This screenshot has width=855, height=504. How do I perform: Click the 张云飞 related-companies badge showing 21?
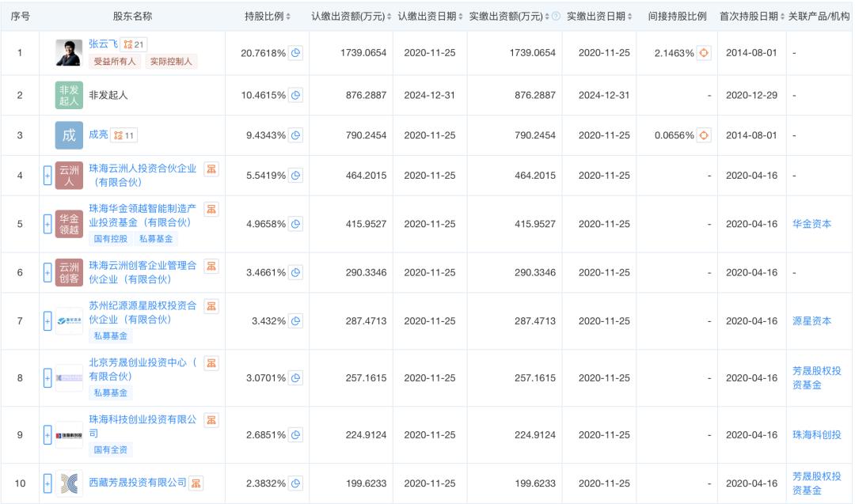[x=134, y=44]
